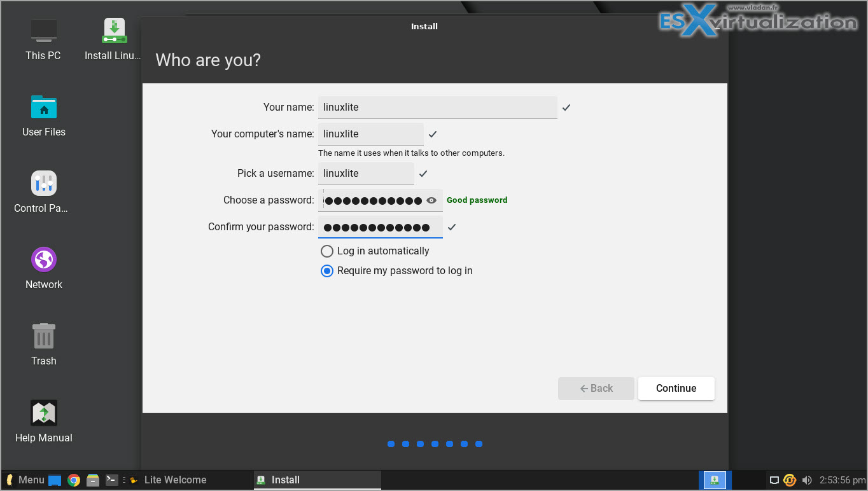Viewport: 868px width, 491px height.
Task: Click the volume control in the system tray
Action: coord(807,480)
